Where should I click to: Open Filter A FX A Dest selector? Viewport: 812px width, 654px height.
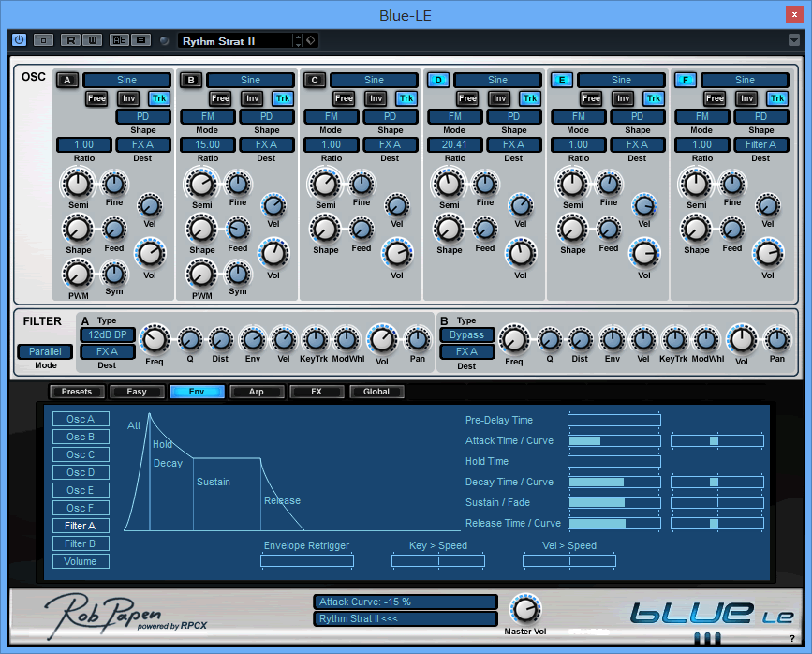(107, 351)
